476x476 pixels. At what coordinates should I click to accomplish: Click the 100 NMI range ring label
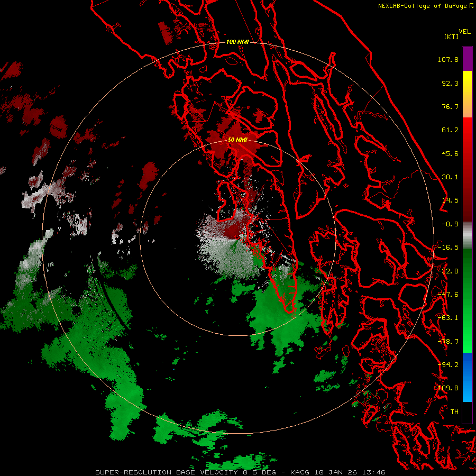click(x=237, y=42)
